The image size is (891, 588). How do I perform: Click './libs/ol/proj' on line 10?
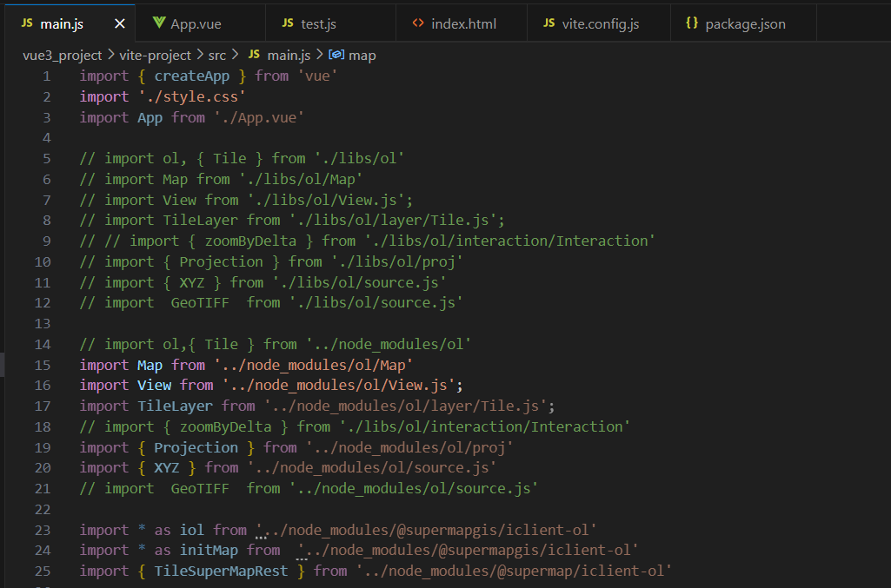(x=396, y=261)
